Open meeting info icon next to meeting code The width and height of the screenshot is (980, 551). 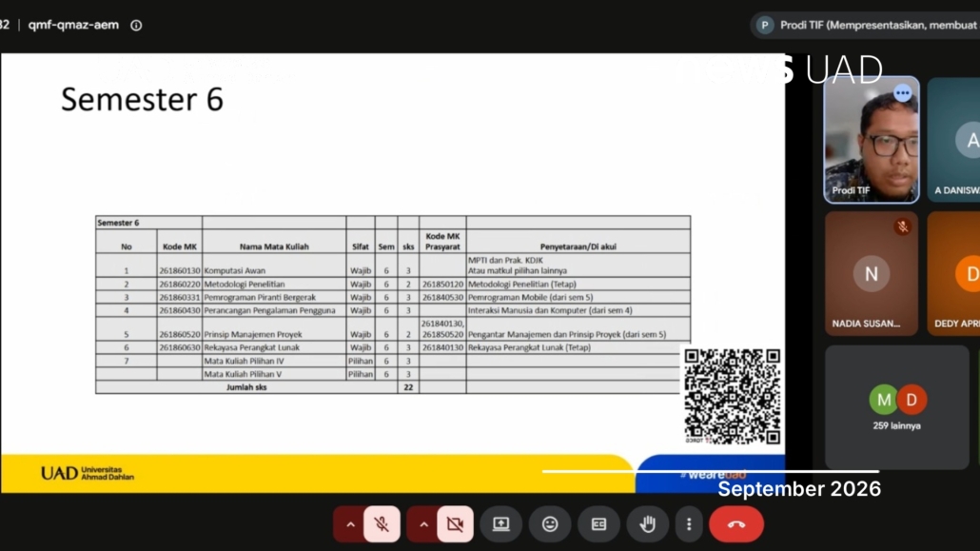pyautogui.click(x=136, y=25)
